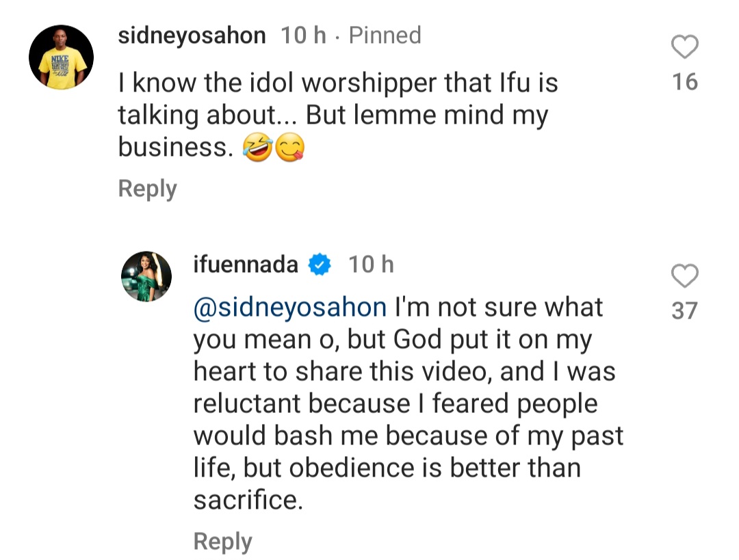Click the 10 h timestamp beside ifuennada

(x=371, y=265)
